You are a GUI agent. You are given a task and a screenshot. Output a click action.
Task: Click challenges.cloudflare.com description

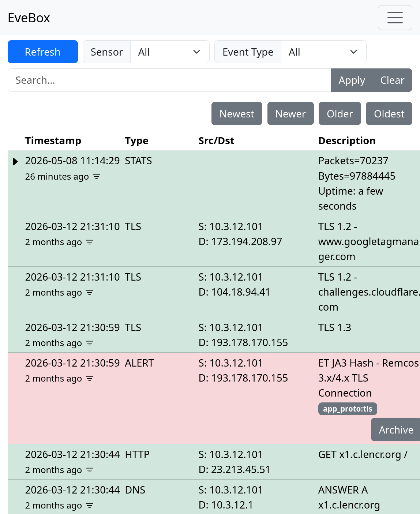click(x=369, y=292)
